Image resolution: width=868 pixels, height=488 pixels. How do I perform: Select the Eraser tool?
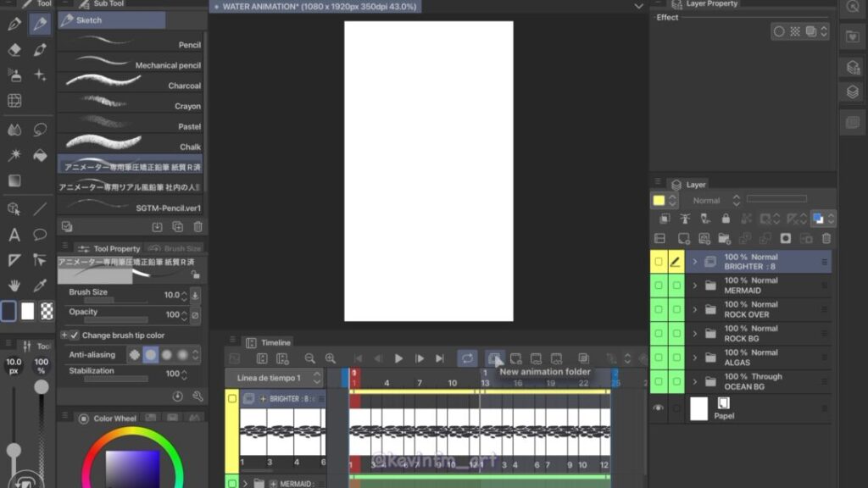click(14, 49)
